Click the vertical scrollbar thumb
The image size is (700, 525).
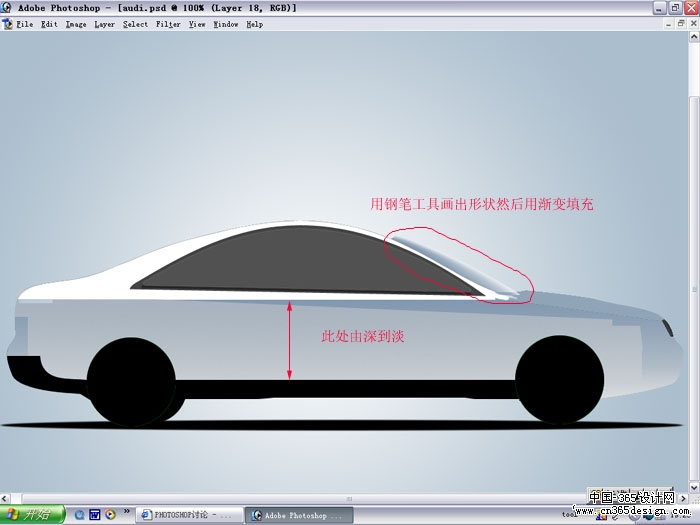pos(694,289)
